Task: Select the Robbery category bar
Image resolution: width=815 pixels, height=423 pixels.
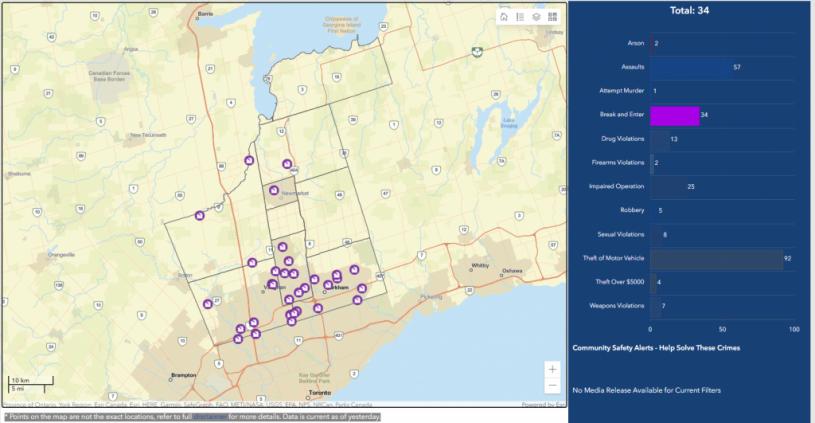Action: point(653,211)
